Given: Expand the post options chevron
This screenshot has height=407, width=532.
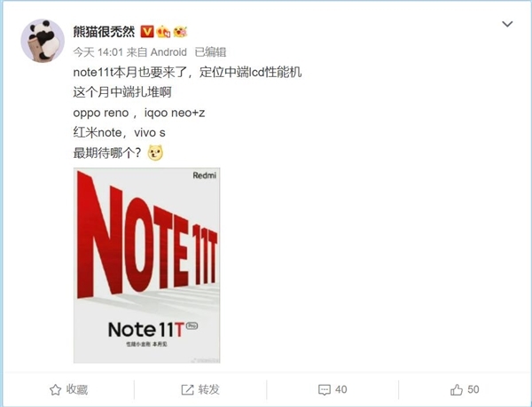Looking at the screenshot, I should (507, 24).
